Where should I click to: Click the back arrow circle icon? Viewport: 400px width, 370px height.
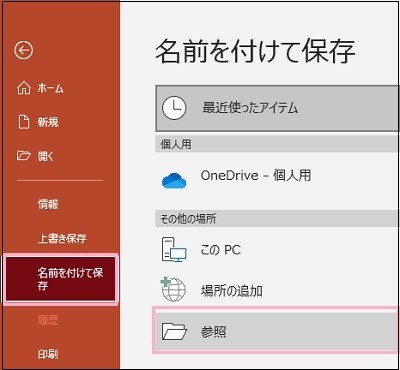coord(23,51)
